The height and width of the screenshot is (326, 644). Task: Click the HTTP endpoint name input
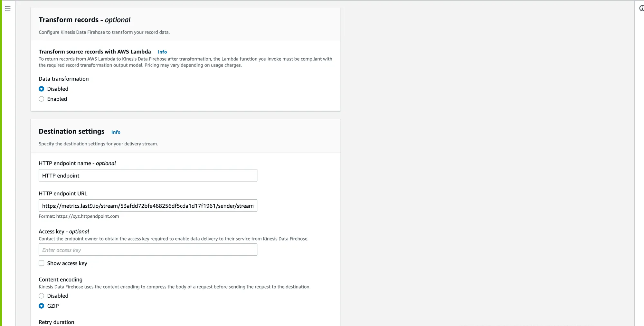(148, 175)
